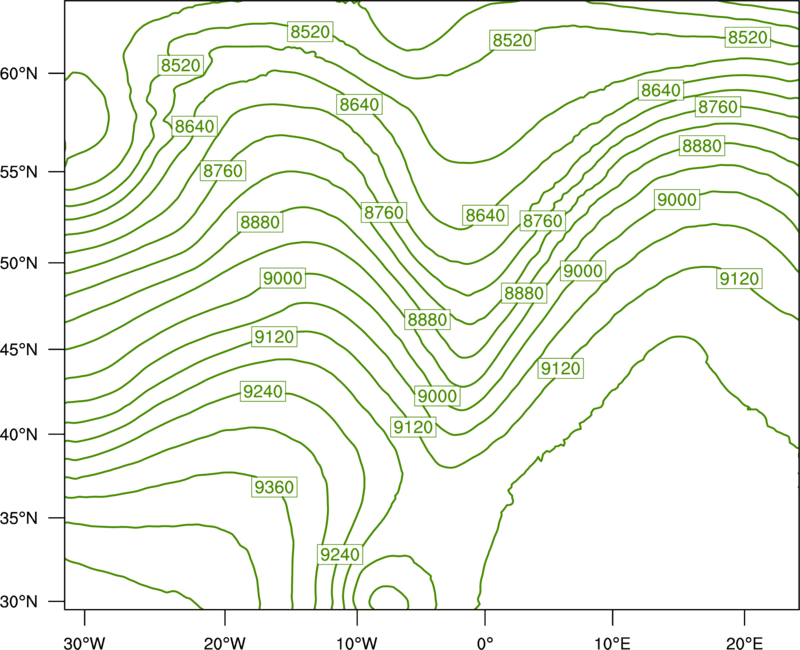Click the 20°E longitude axis label
This screenshot has height=650, width=800.
tap(744, 643)
